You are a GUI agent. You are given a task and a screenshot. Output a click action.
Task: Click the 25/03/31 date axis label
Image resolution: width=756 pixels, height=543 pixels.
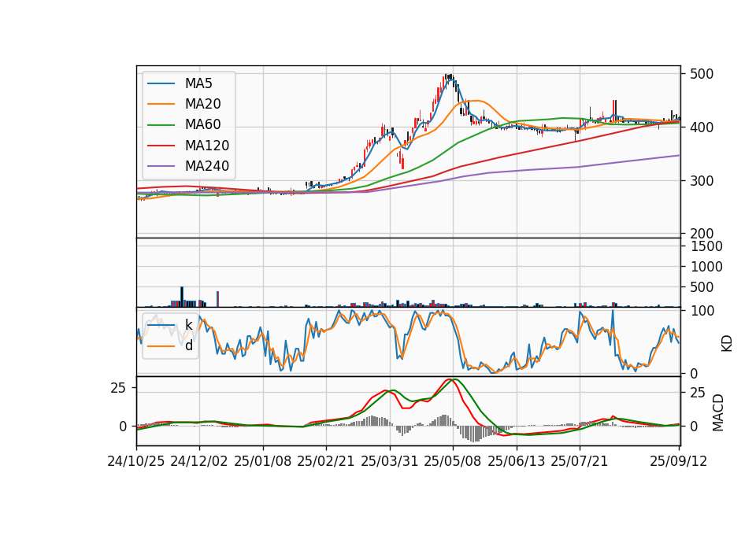(x=389, y=461)
